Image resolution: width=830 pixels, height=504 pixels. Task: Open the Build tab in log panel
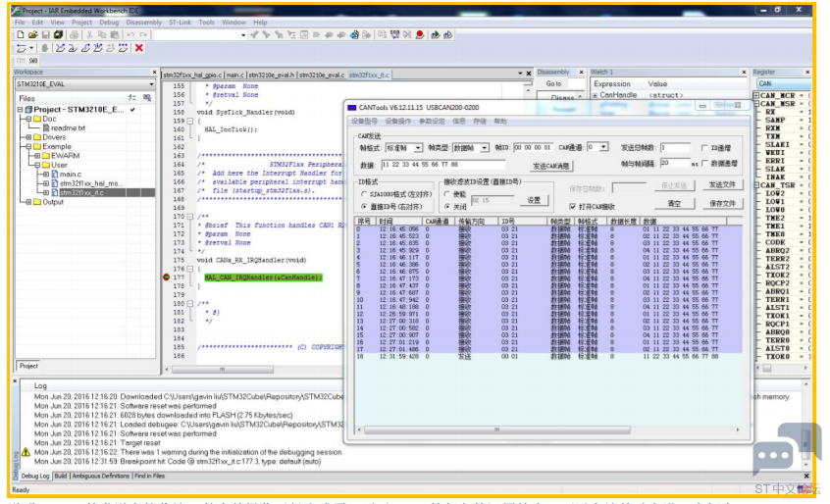[61, 476]
